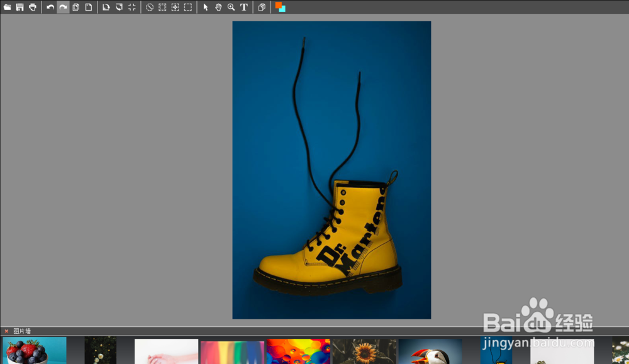Open the blue boot thumbnail in picture wall
629x364 pixels.
coord(496,350)
